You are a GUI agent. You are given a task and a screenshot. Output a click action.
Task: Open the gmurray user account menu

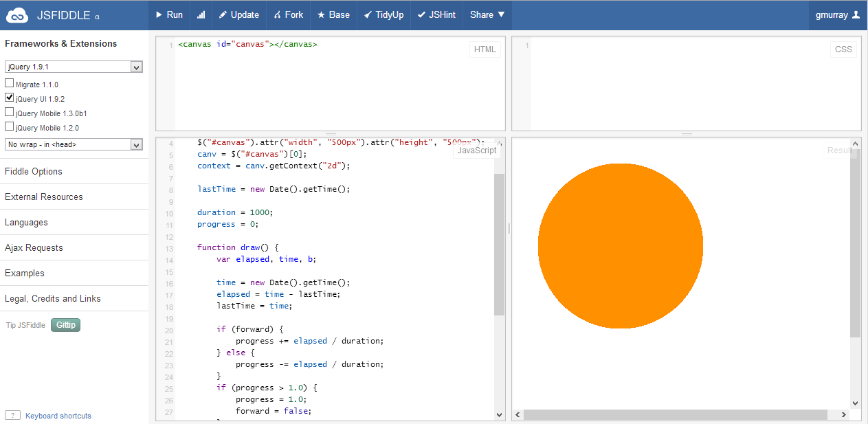point(837,14)
